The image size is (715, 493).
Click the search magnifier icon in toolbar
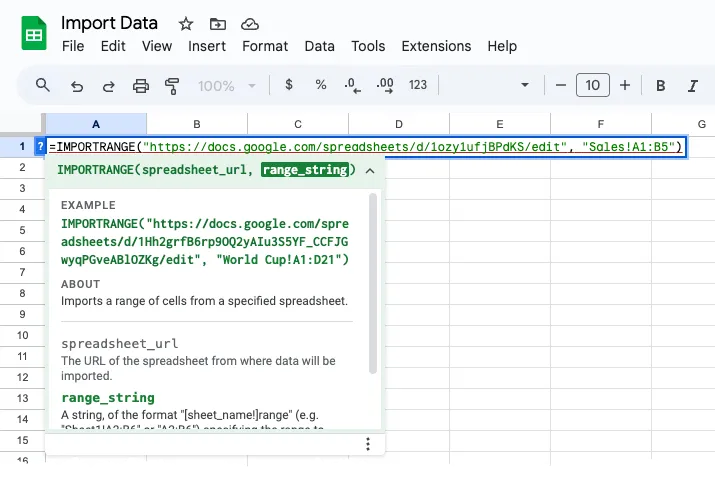(43, 85)
